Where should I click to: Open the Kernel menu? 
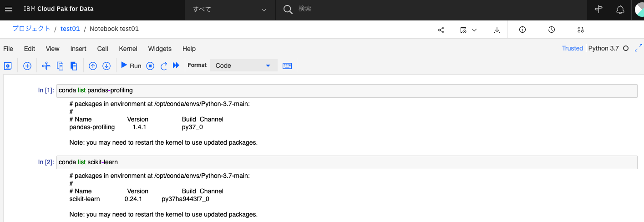point(128,49)
